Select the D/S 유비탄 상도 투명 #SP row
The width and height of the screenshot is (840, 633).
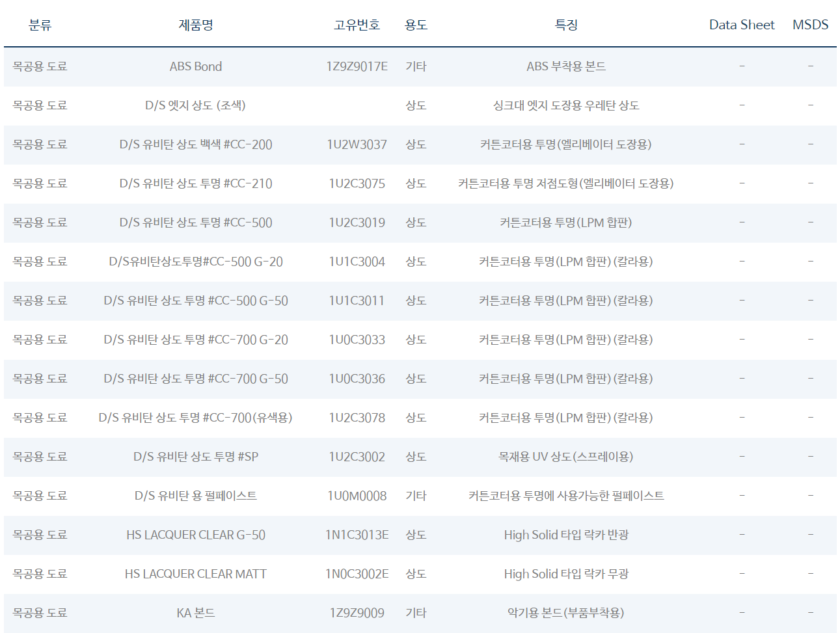196,457
